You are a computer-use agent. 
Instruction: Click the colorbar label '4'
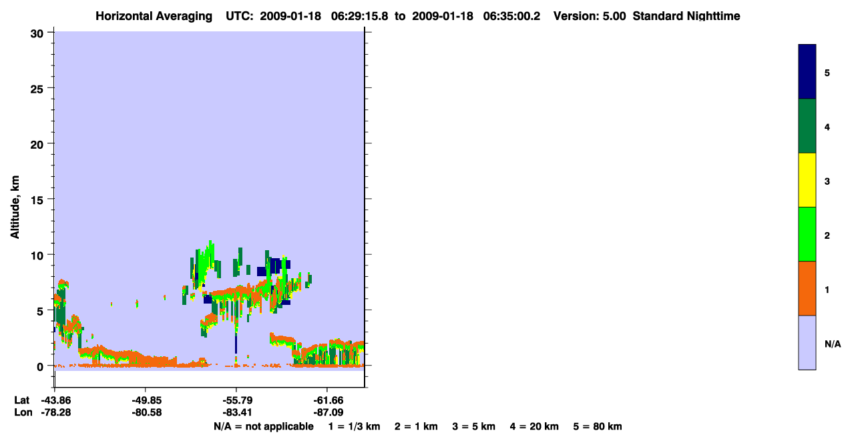[827, 126]
